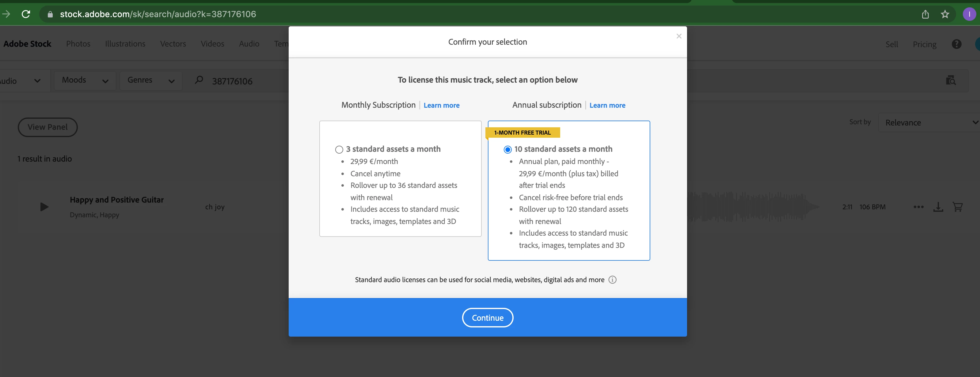The image size is (980, 377).
Task: Click the download icon for the track
Action: 938,207
